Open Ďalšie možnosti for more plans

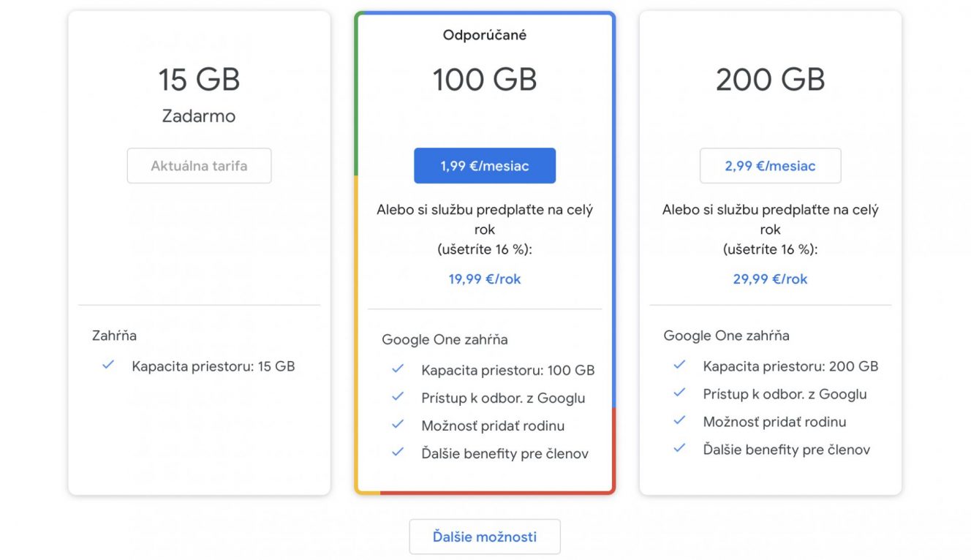485,537
